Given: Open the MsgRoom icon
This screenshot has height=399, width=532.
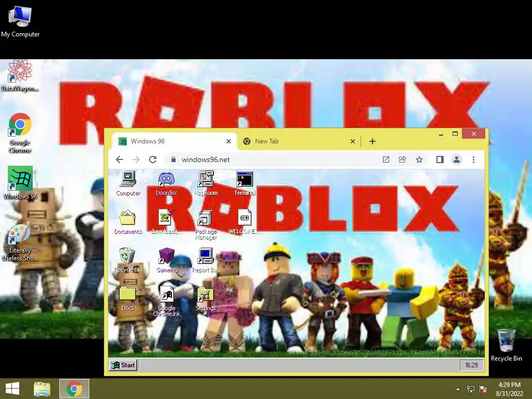Looking at the screenshot, I should (206, 183).
